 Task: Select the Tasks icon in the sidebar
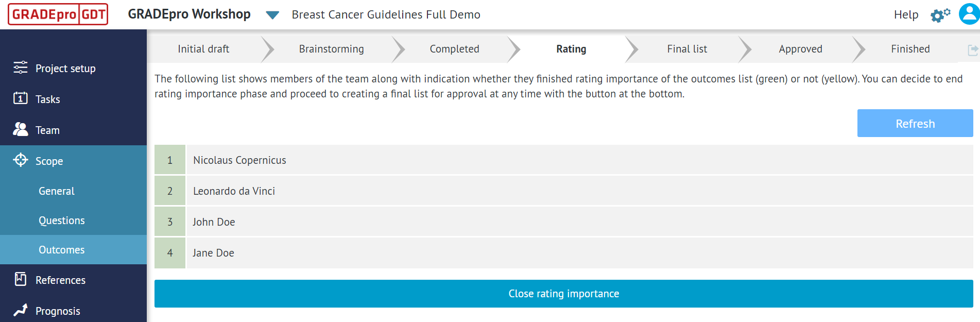21,99
